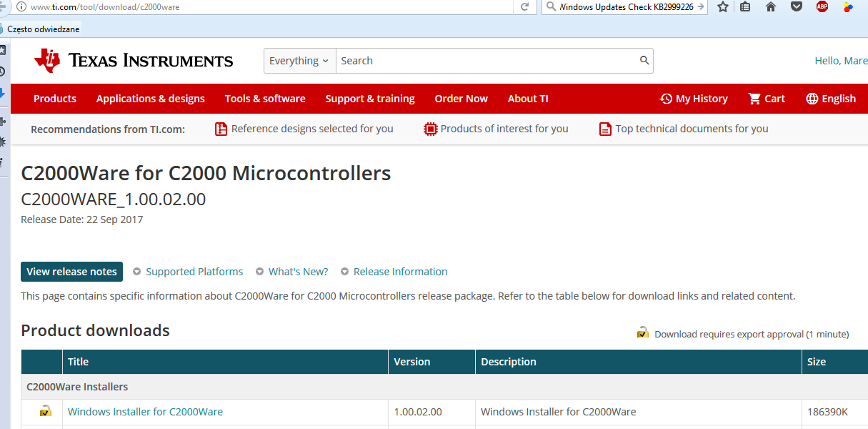Viewport: 868px width, 429px height.
Task: Open Windows Installer for C2000Ware download link
Action: 145,412
